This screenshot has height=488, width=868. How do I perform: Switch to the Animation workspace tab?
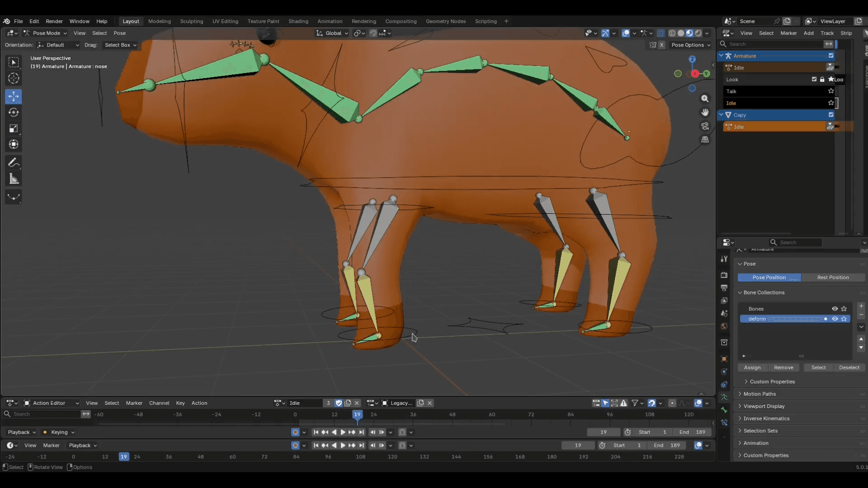330,21
